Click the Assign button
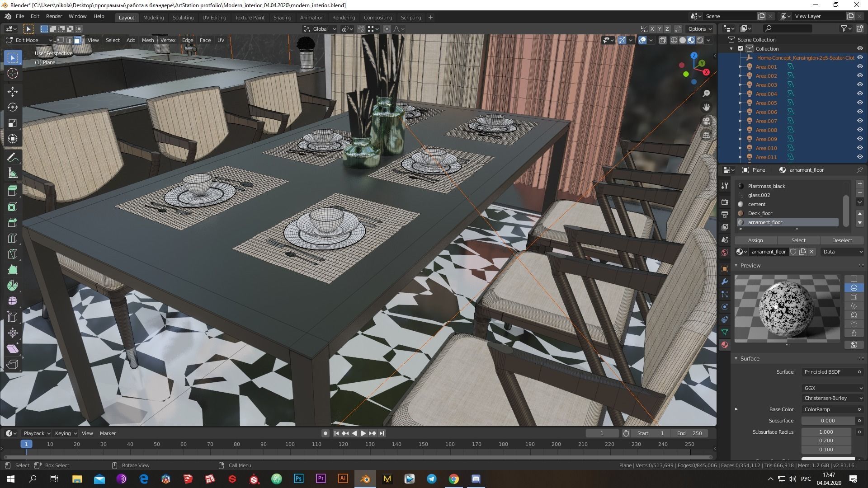This screenshot has height=488, width=868. pyautogui.click(x=755, y=240)
